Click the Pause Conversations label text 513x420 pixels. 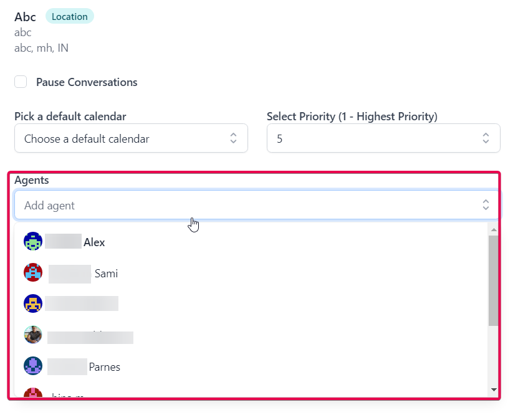pyautogui.click(x=87, y=82)
